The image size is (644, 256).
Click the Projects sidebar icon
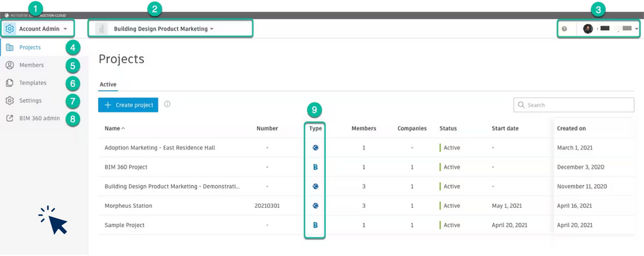[9, 47]
